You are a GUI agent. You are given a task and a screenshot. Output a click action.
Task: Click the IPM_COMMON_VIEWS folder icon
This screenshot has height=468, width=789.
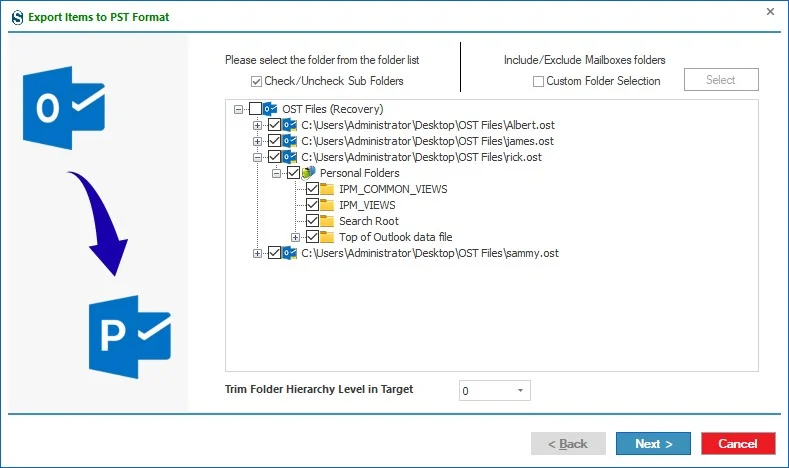(327, 189)
